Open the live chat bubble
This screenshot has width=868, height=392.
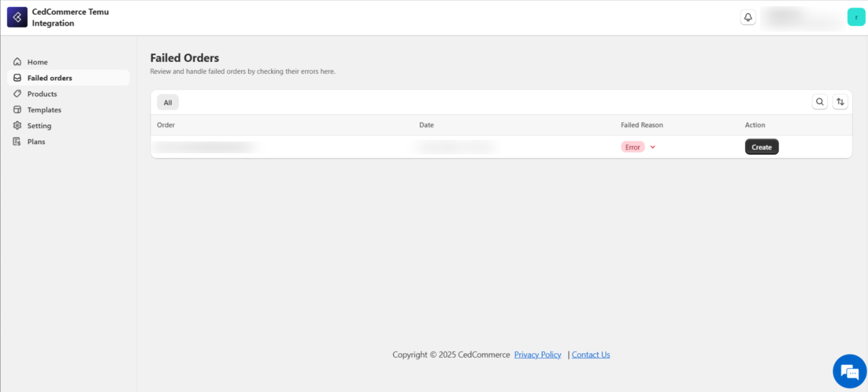[849, 371]
